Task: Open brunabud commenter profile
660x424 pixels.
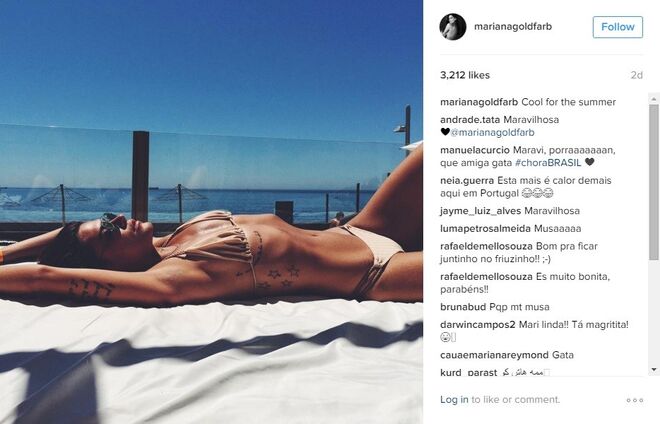Action: point(463,307)
